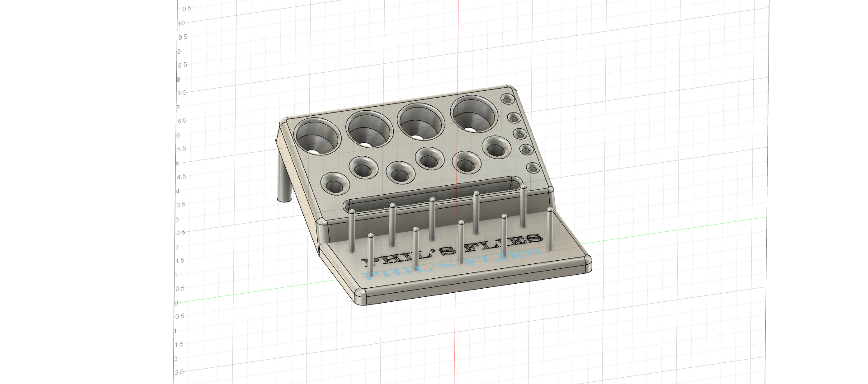The width and height of the screenshot is (868, 384).
Task: Select the blue PHIL'S FLIES sketch text
Action: (x=451, y=263)
